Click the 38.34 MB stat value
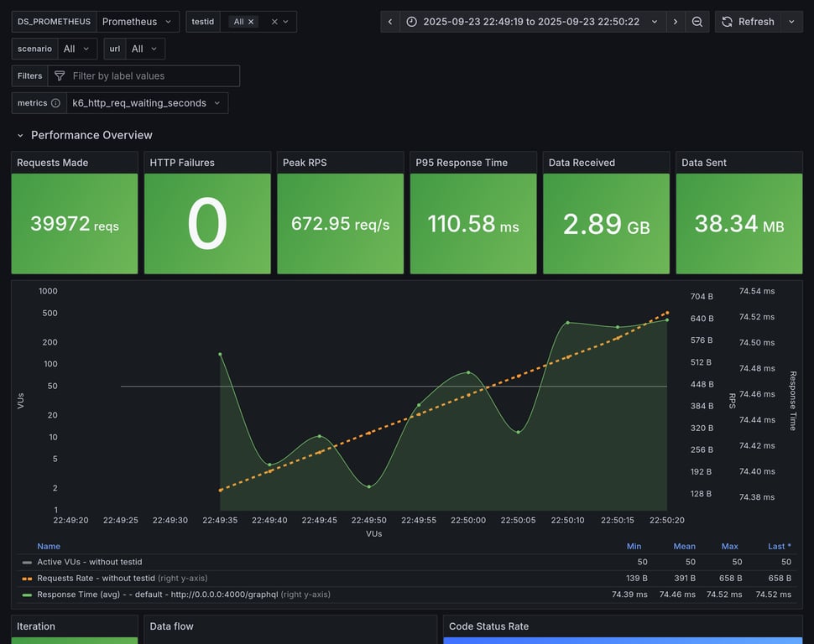 coord(739,224)
